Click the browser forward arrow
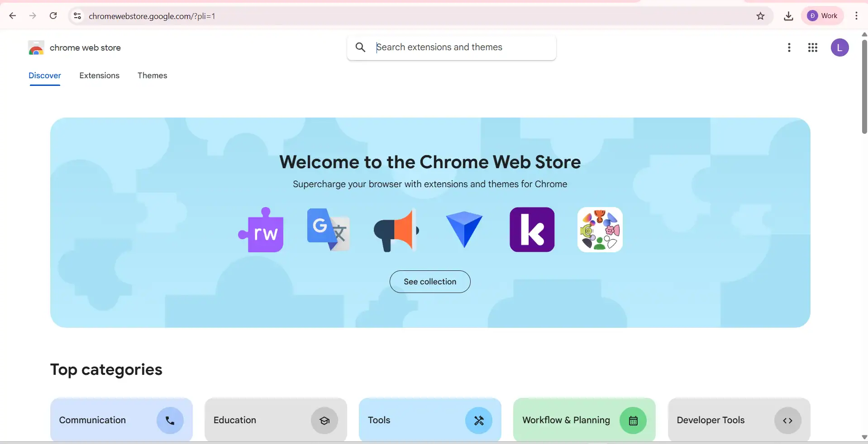Image resolution: width=868 pixels, height=444 pixels. coord(33,16)
